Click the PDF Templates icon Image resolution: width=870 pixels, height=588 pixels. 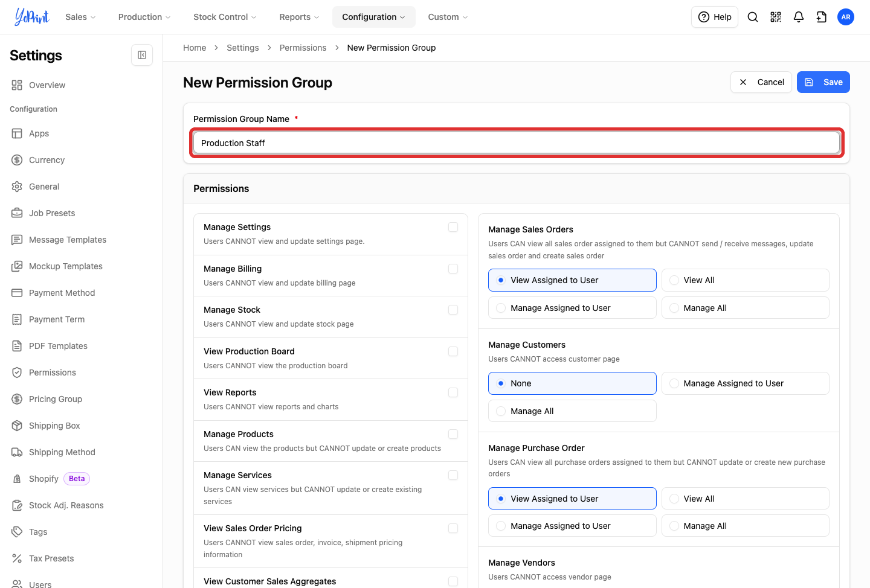[17, 346]
